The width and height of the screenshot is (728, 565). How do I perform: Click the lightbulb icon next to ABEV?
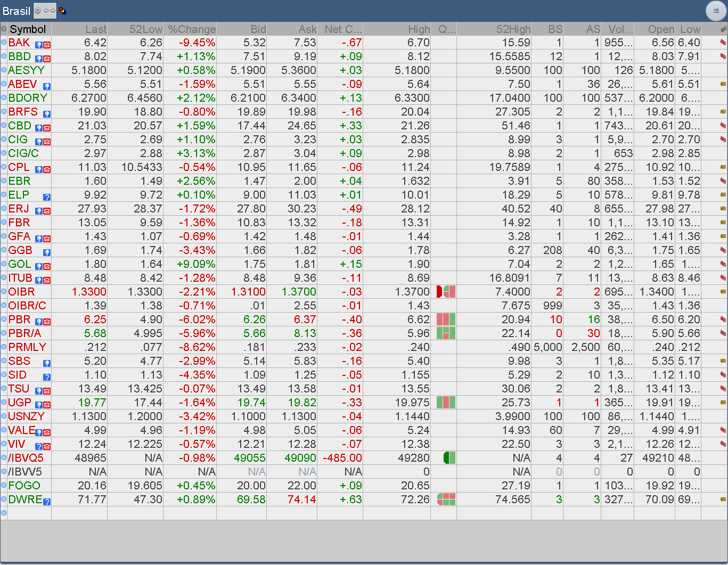[x=47, y=86]
